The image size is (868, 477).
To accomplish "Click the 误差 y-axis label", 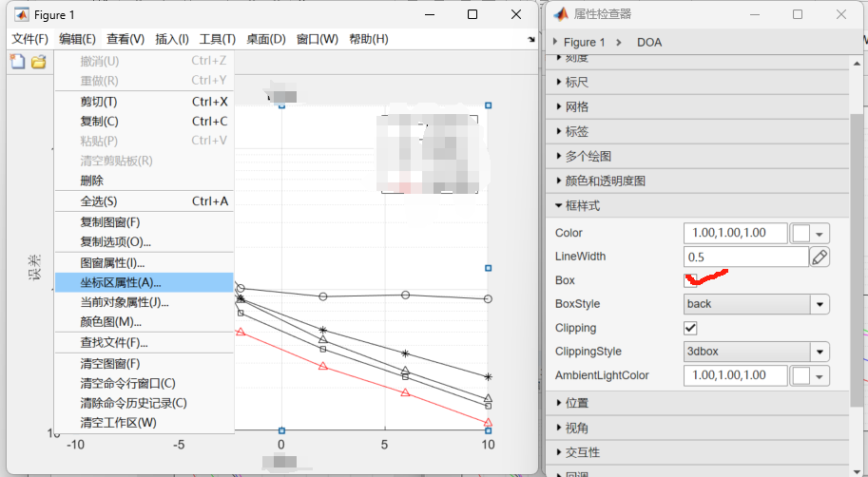I will [x=34, y=267].
